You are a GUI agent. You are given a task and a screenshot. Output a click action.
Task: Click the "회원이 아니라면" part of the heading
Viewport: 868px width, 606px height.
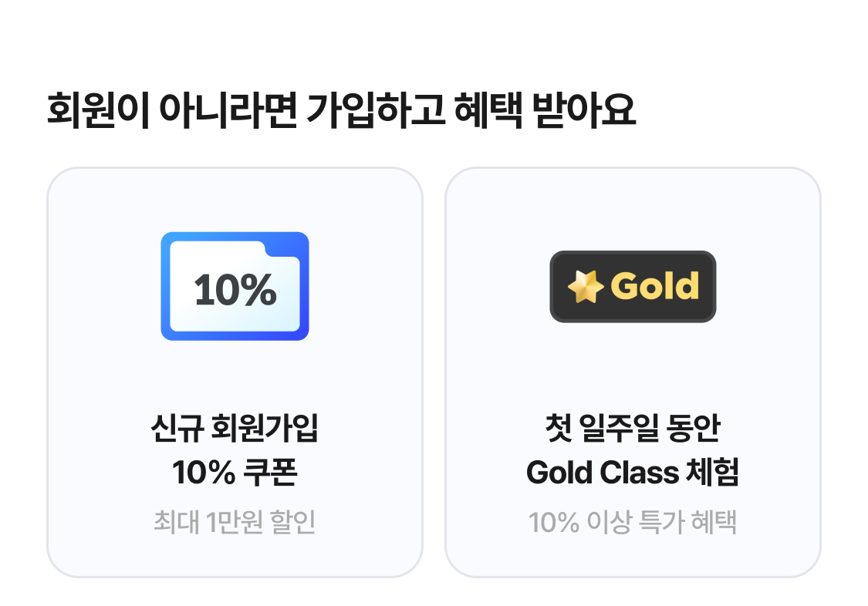171,112
